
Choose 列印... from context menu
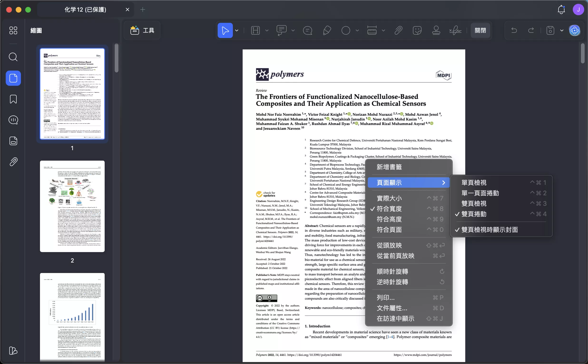409,297
